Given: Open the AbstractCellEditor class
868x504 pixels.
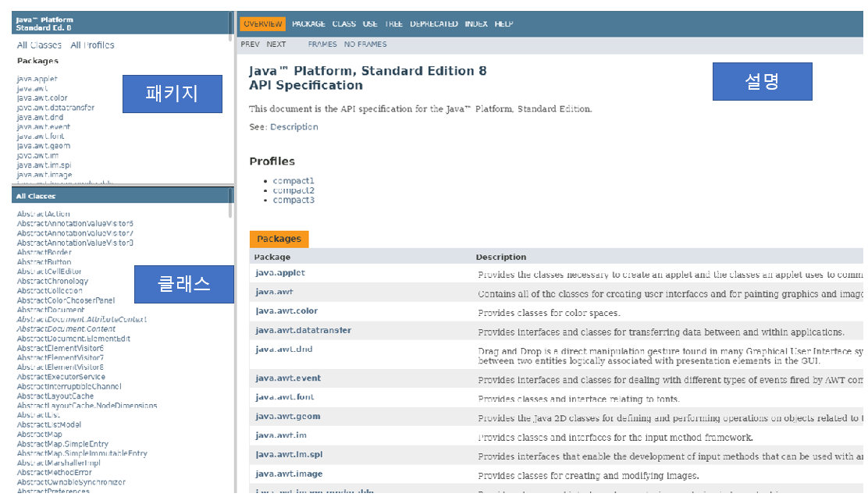Looking at the screenshot, I should pyautogui.click(x=49, y=272).
